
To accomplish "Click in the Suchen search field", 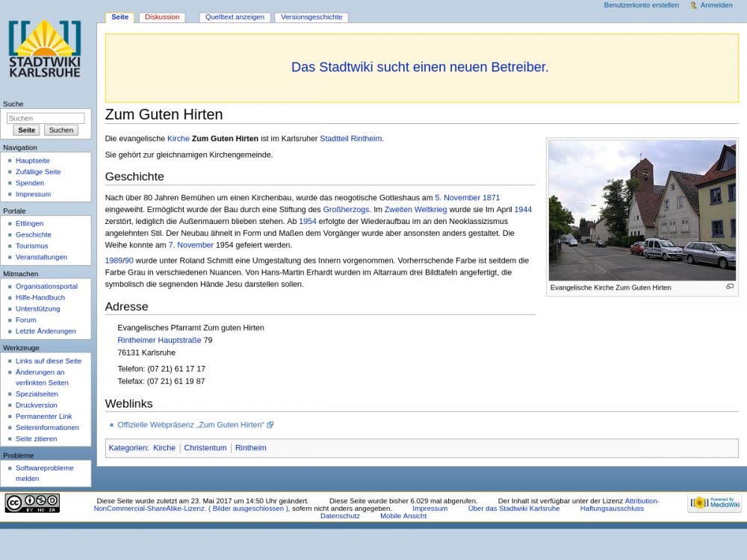I will pyautogui.click(x=46, y=118).
